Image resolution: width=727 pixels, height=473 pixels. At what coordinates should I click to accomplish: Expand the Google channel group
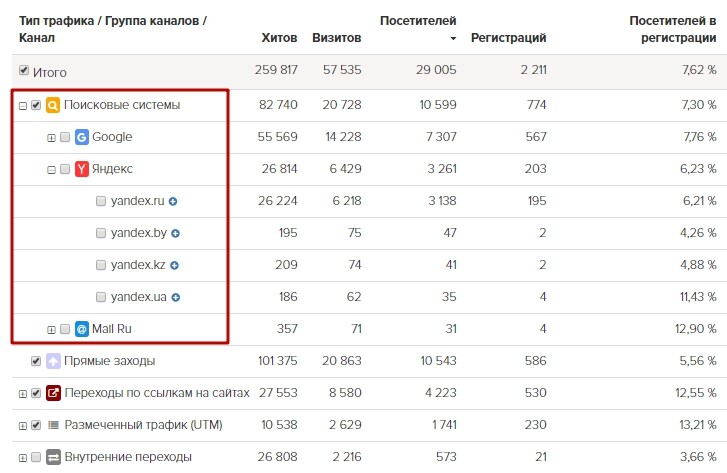point(52,137)
